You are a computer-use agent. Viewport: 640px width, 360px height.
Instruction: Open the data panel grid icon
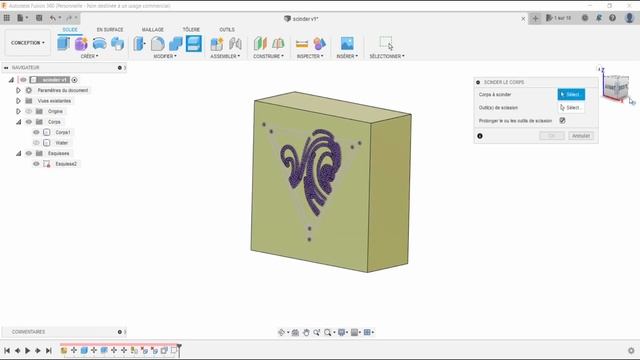[7, 18]
